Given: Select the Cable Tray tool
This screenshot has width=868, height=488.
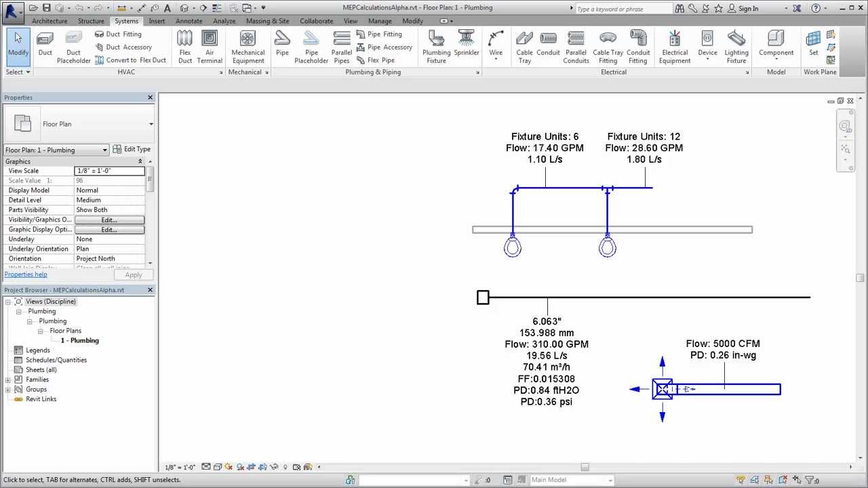Looking at the screenshot, I should point(524,45).
